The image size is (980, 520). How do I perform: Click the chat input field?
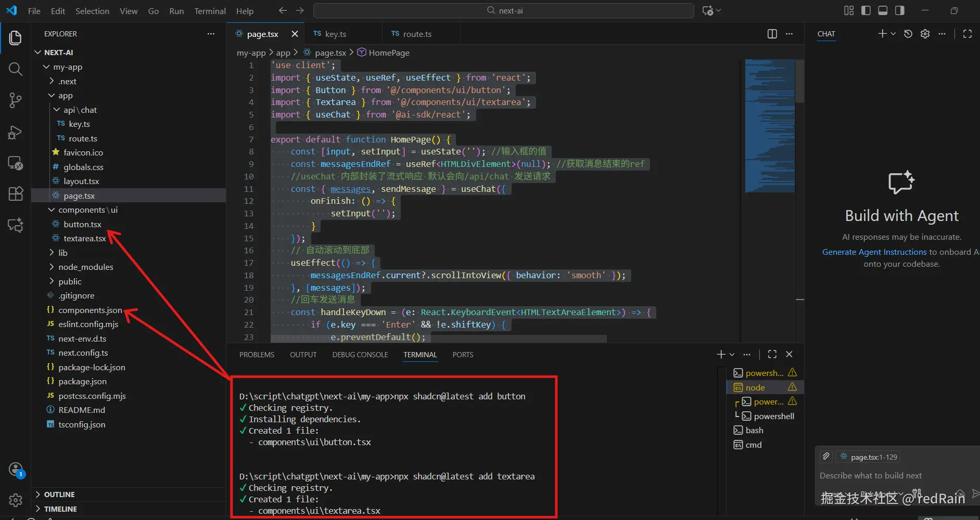point(885,475)
